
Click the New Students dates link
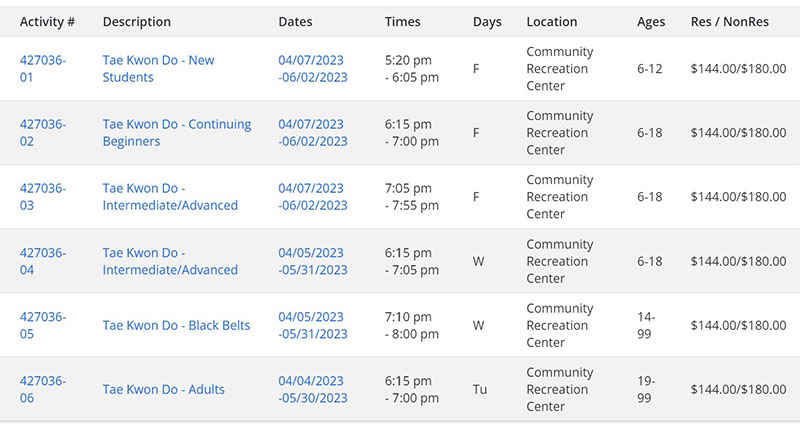point(312,68)
